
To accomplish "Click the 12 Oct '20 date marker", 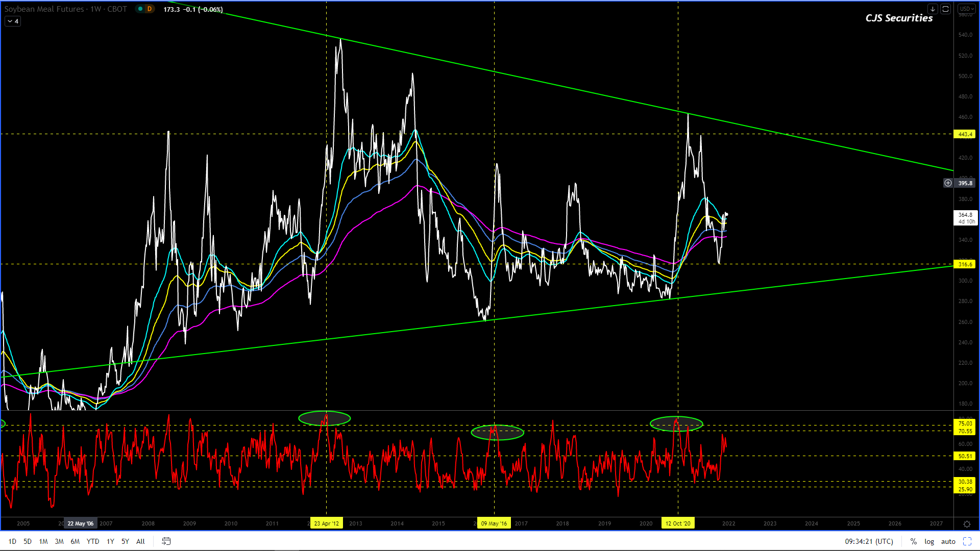I will (x=678, y=523).
